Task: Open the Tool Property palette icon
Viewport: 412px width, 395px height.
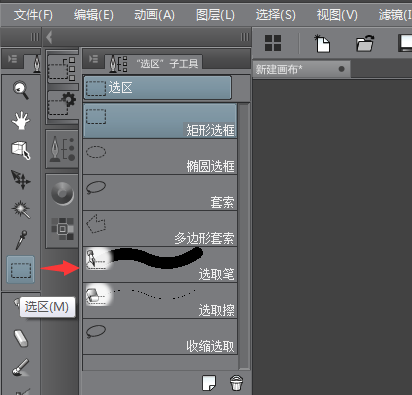Action: click(62, 105)
